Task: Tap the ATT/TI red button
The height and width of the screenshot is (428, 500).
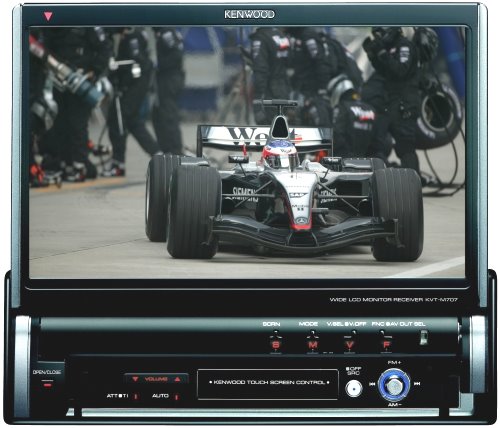Action: tap(136, 396)
